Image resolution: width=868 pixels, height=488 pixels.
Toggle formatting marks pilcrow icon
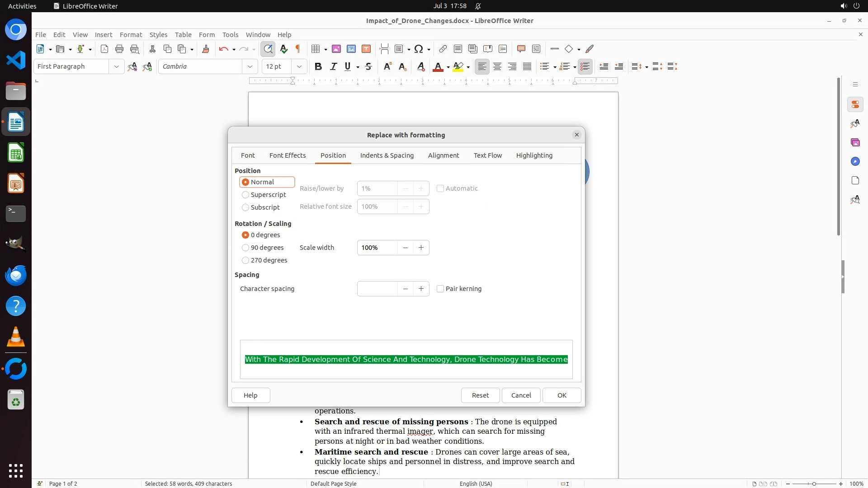(298, 49)
